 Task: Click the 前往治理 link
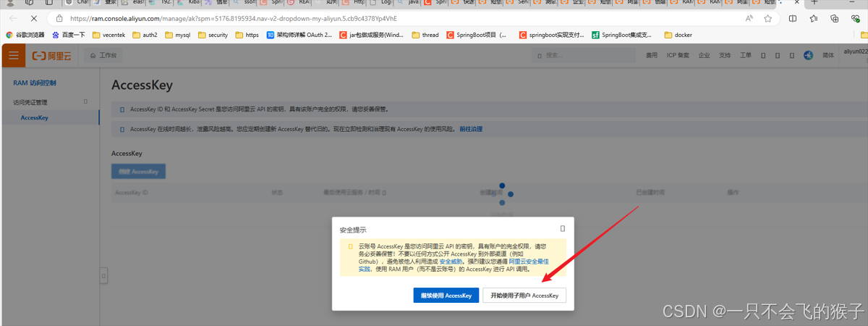[471, 129]
